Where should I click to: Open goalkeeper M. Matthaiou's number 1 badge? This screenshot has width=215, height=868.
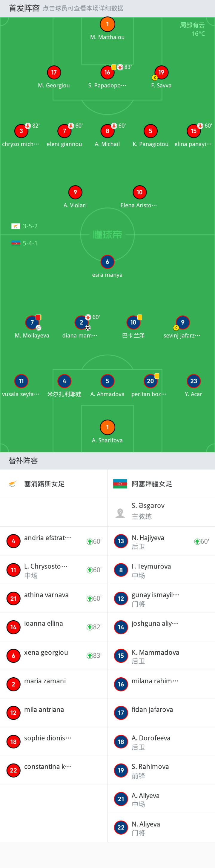107,24
